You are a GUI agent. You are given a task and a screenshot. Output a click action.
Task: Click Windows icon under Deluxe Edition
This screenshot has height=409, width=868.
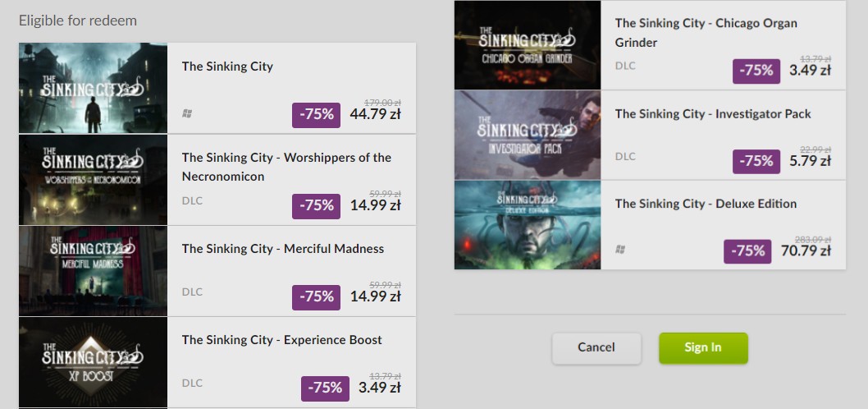pyautogui.click(x=620, y=250)
